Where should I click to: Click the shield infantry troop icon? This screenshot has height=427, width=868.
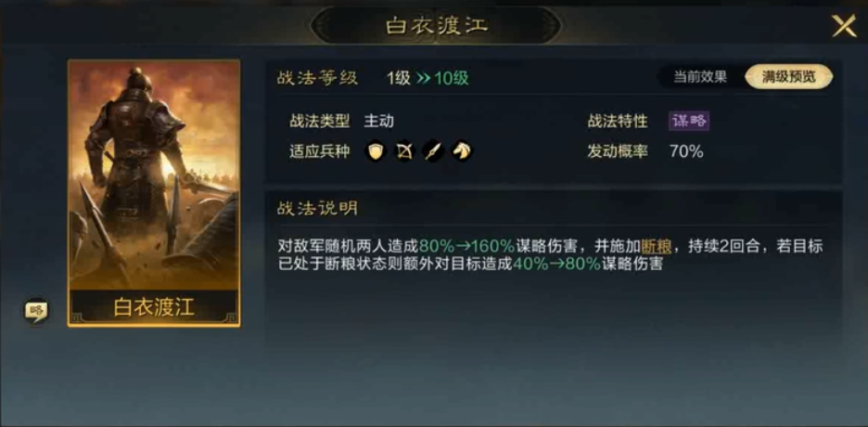pyautogui.click(x=376, y=150)
